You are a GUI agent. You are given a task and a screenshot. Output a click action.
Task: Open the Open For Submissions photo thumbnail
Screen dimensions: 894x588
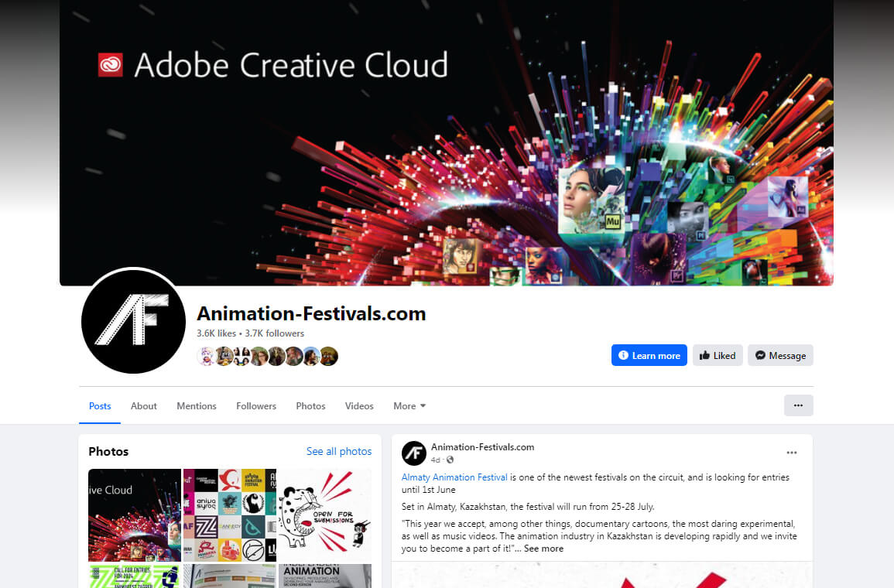point(324,515)
